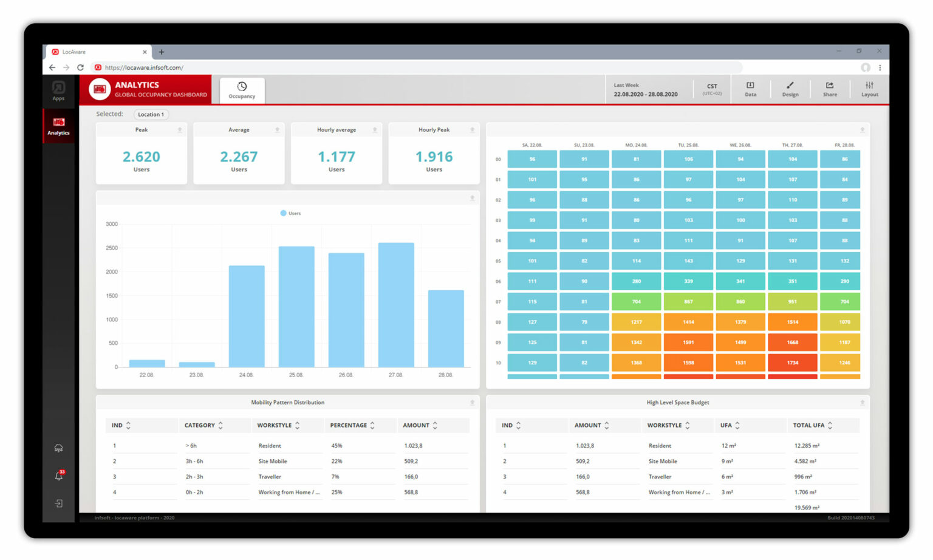Open the Data panel in the toolbar
Image resolution: width=933 pixels, height=560 pixels.
[x=751, y=89]
